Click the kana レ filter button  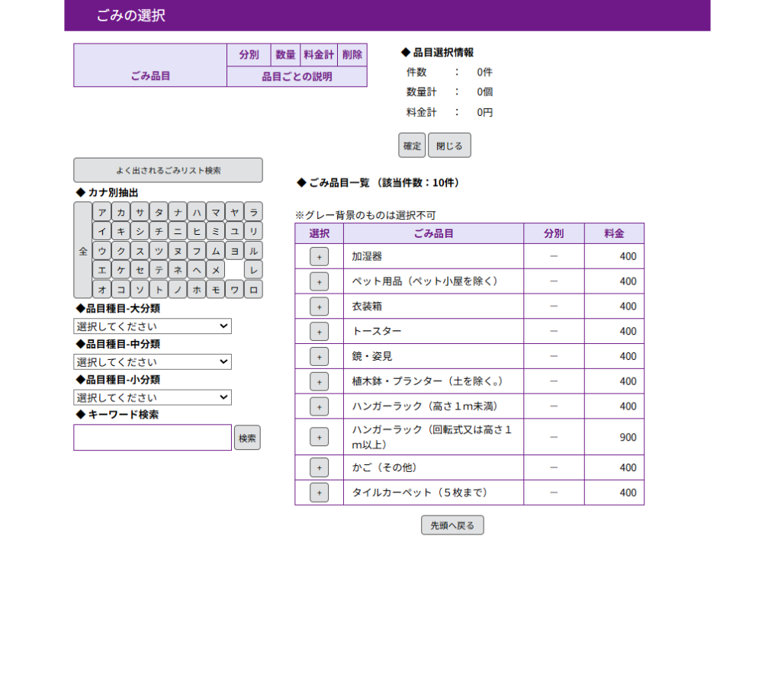(253, 270)
